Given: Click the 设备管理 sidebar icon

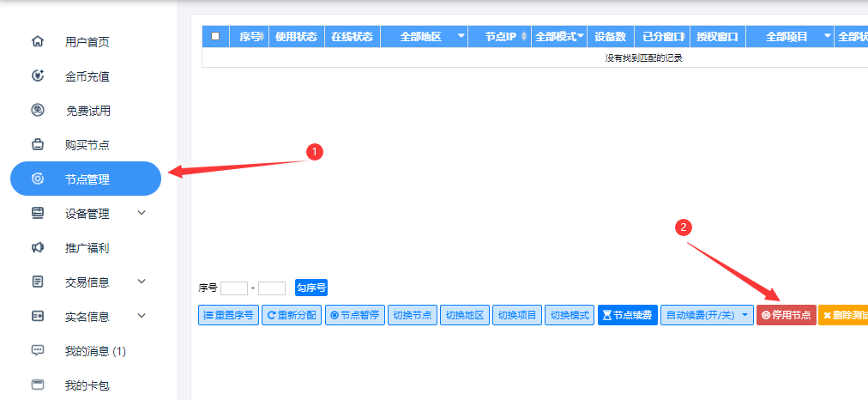Looking at the screenshot, I should (x=38, y=213).
